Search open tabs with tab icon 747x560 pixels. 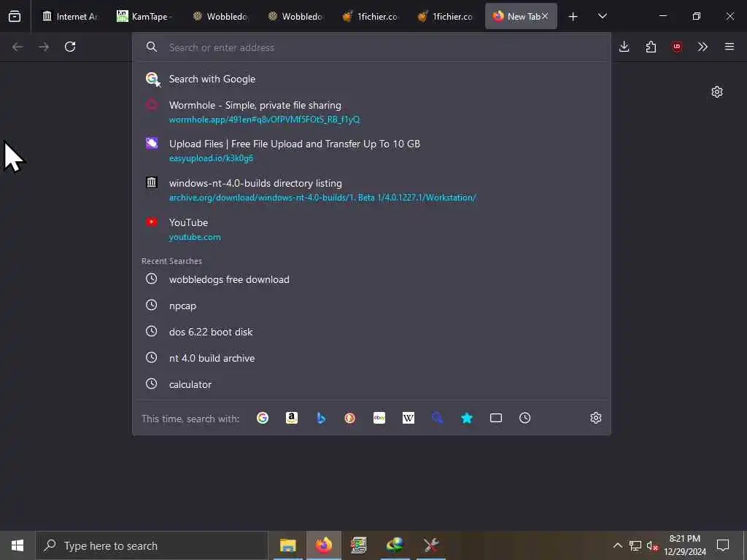(496, 418)
